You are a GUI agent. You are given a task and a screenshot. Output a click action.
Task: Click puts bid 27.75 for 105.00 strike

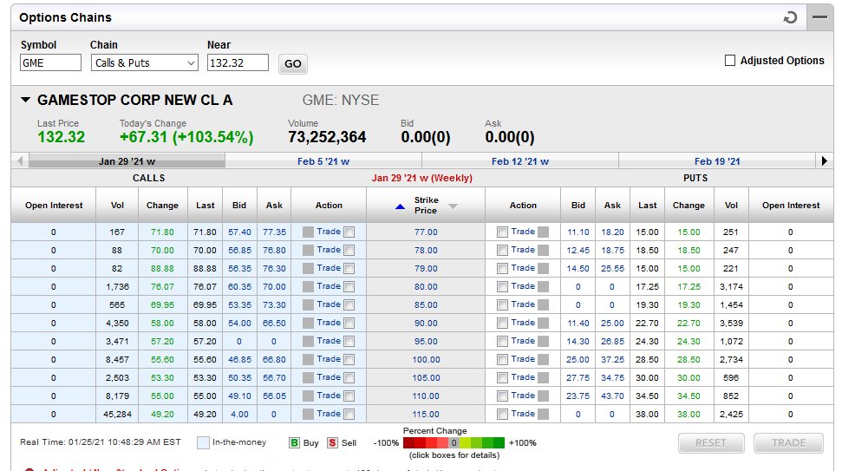[578, 378]
